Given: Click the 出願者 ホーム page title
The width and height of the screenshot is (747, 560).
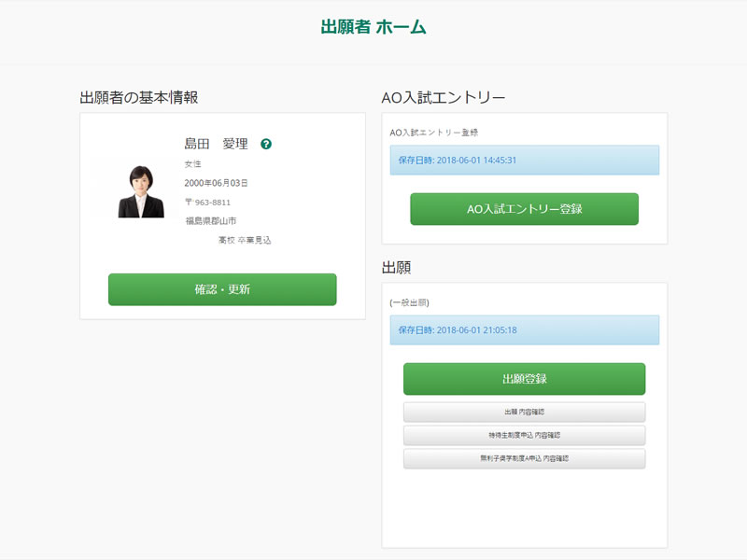Looking at the screenshot, I should (x=373, y=27).
